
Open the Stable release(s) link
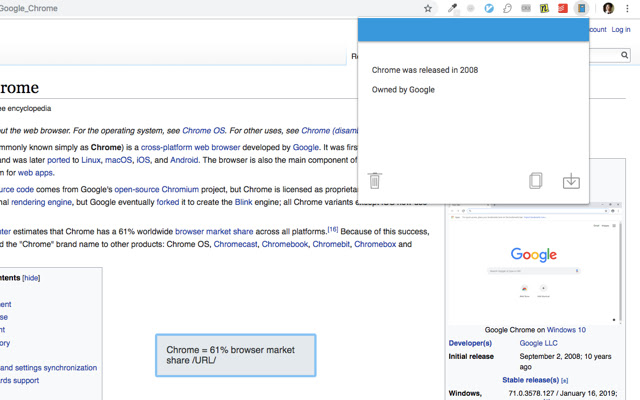pos(530,380)
